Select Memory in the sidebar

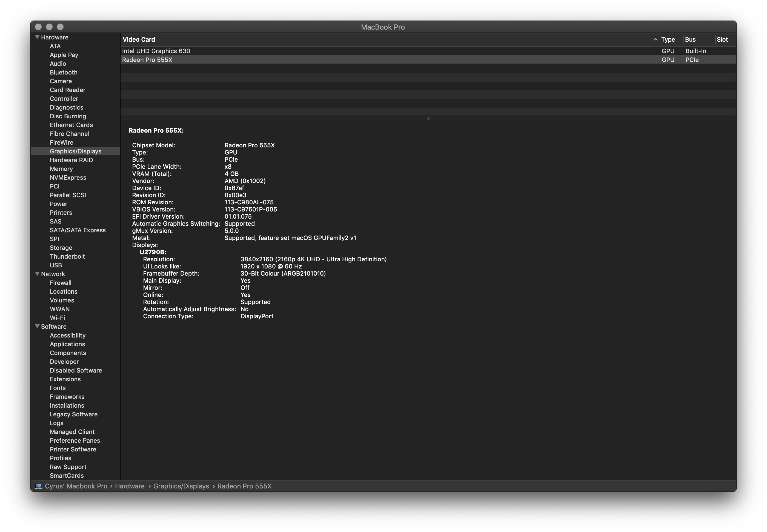coord(61,169)
